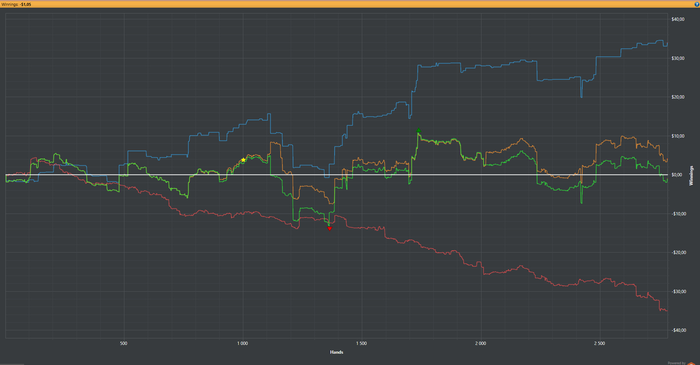Click the '$30,00' y-axis label

[678, 58]
